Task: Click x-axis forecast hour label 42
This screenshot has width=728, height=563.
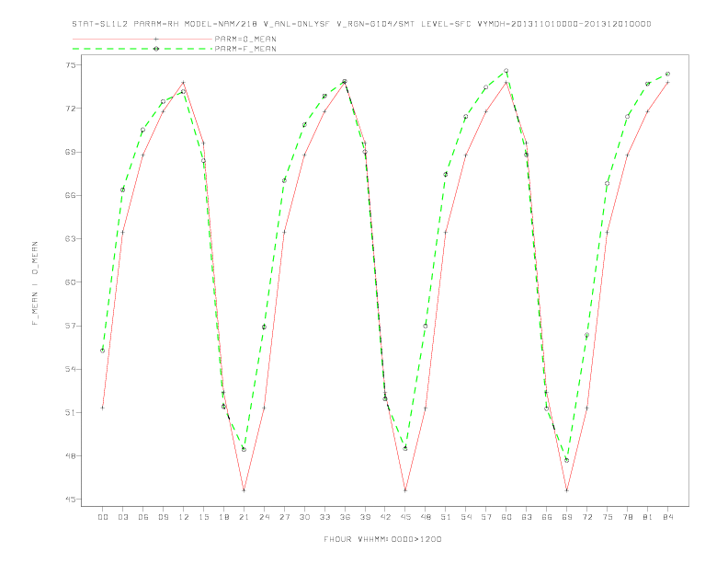Action: [385, 517]
